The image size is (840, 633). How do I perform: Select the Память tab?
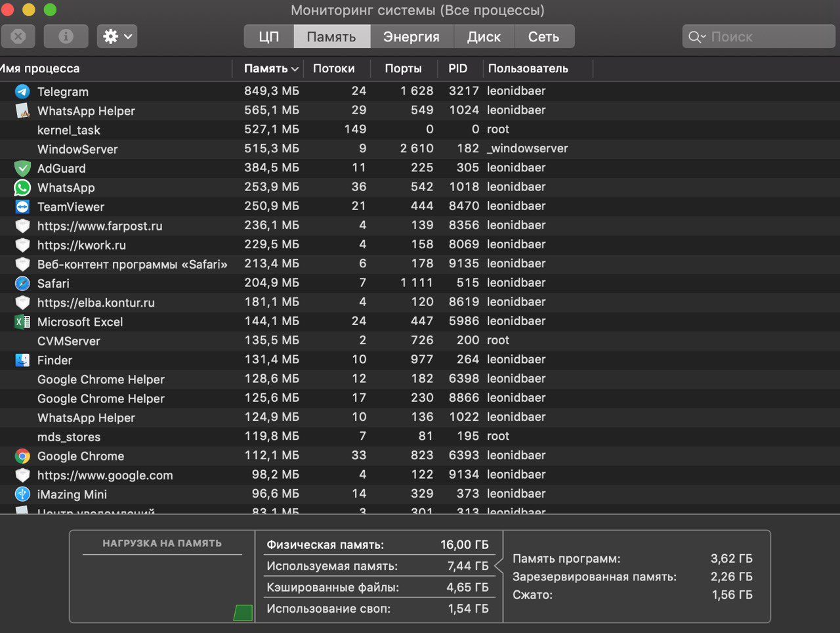coord(331,37)
